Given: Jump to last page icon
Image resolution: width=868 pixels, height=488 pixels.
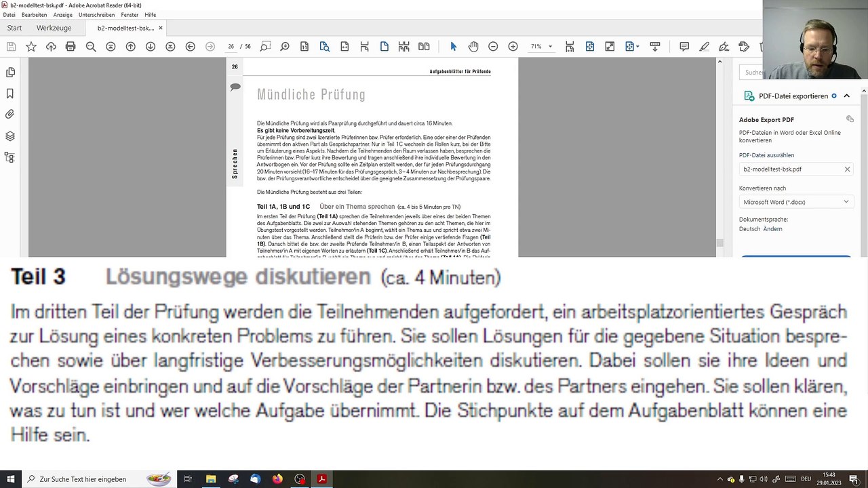Looking at the screenshot, I should click(x=170, y=46).
